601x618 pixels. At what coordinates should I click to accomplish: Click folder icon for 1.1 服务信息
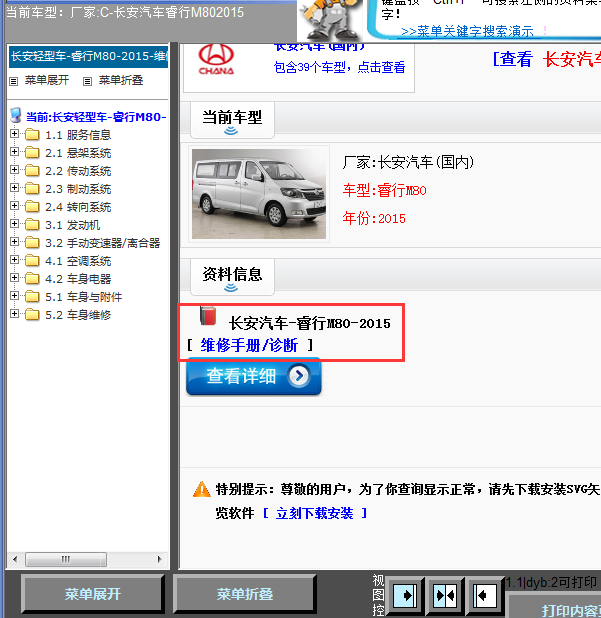pyautogui.click(x=32, y=135)
